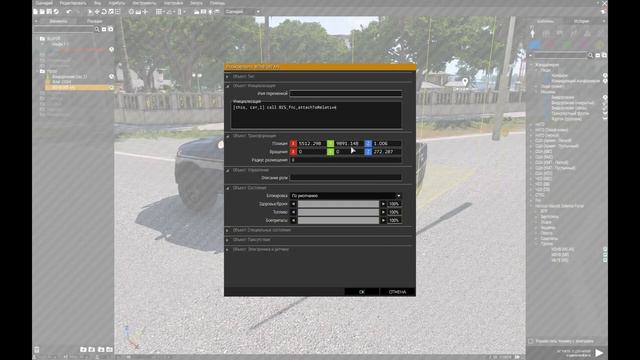
Task: Open the Инструменты menu
Action: 144,3
